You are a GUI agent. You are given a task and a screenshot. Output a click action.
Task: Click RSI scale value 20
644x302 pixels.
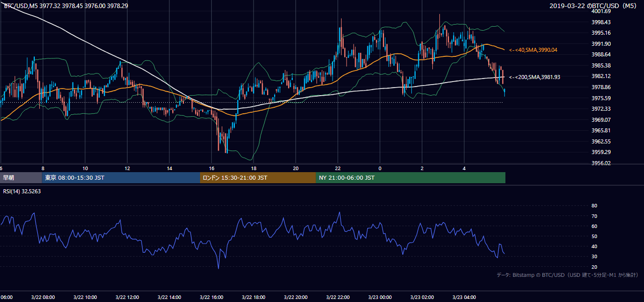point(594,267)
